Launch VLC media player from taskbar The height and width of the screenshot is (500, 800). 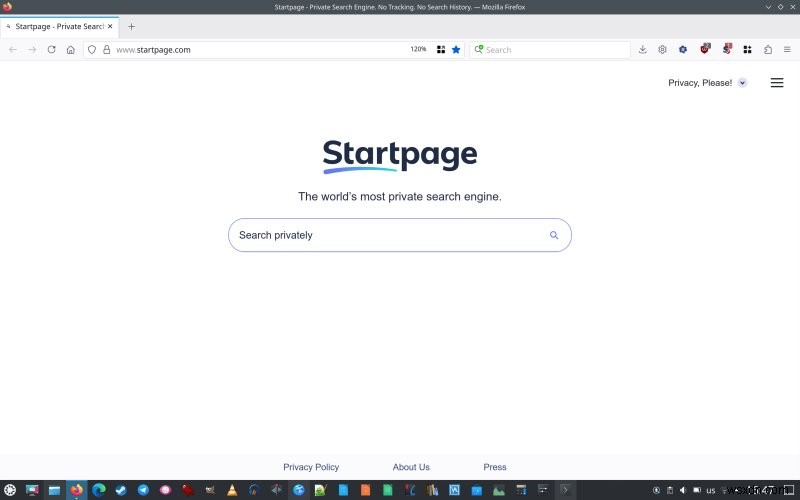point(232,490)
